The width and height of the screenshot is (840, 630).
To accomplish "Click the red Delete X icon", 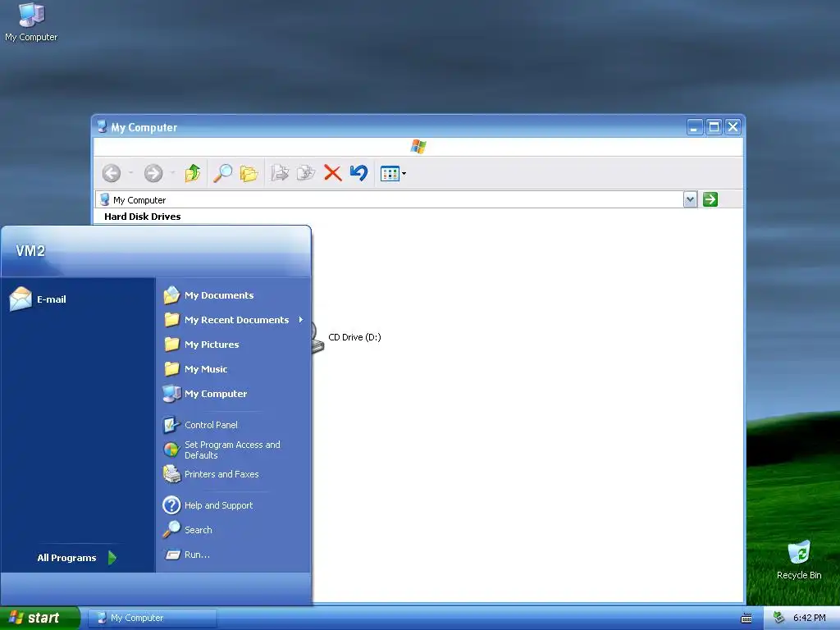I will pyautogui.click(x=333, y=173).
